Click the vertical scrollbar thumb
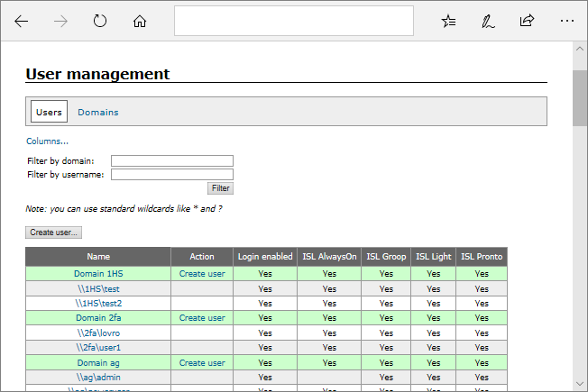This screenshot has width=588, height=392. 580,97
